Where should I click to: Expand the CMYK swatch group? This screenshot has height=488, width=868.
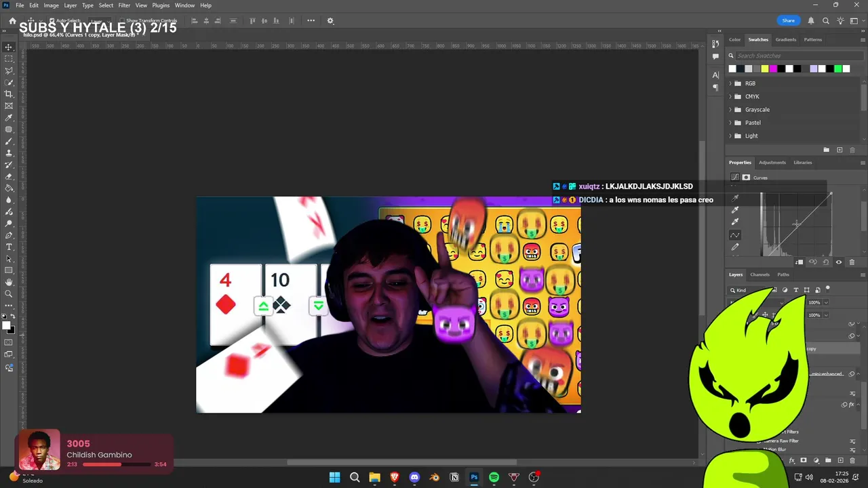[730, 97]
